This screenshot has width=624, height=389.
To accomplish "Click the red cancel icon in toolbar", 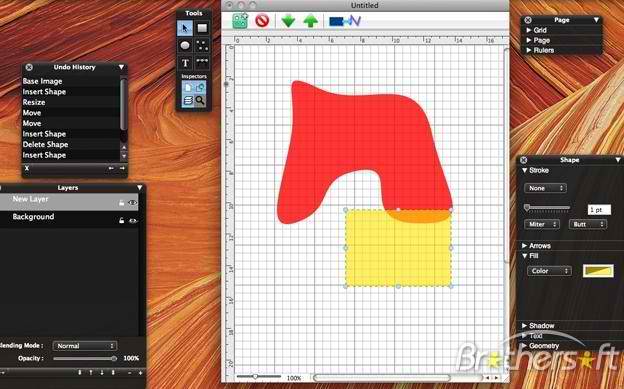I will (262, 20).
